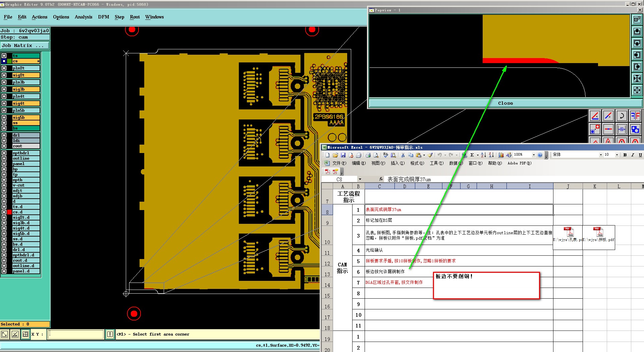Click the topmost Popview side icon
Image resolution: width=644 pixels, height=352 pixels.
[x=637, y=20]
